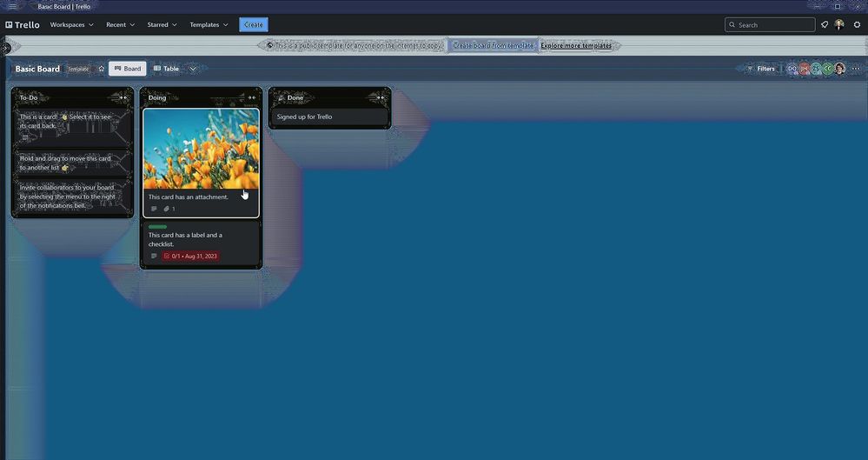Click the globe icon in the public template banner
868x460 pixels.
tap(269, 45)
